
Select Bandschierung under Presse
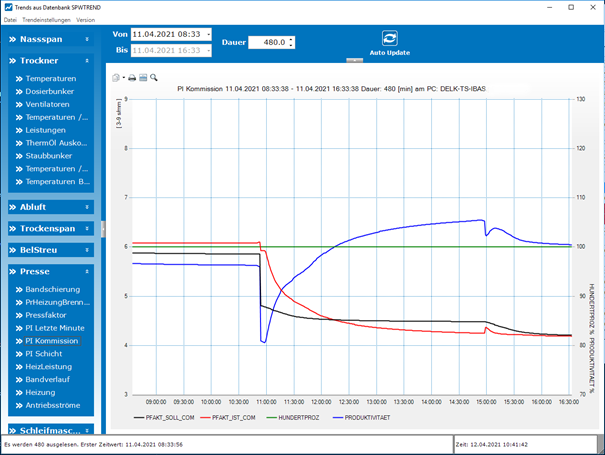pyautogui.click(x=52, y=289)
